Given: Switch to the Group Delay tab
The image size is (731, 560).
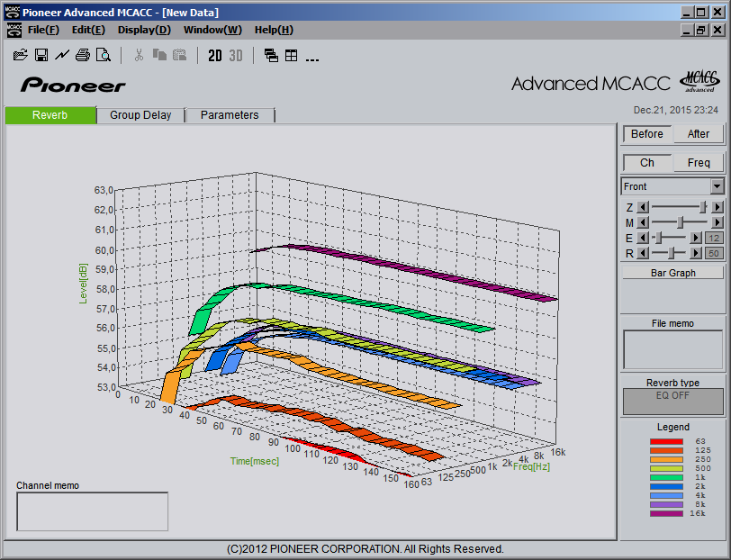Looking at the screenshot, I should click(x=140, y=115).
